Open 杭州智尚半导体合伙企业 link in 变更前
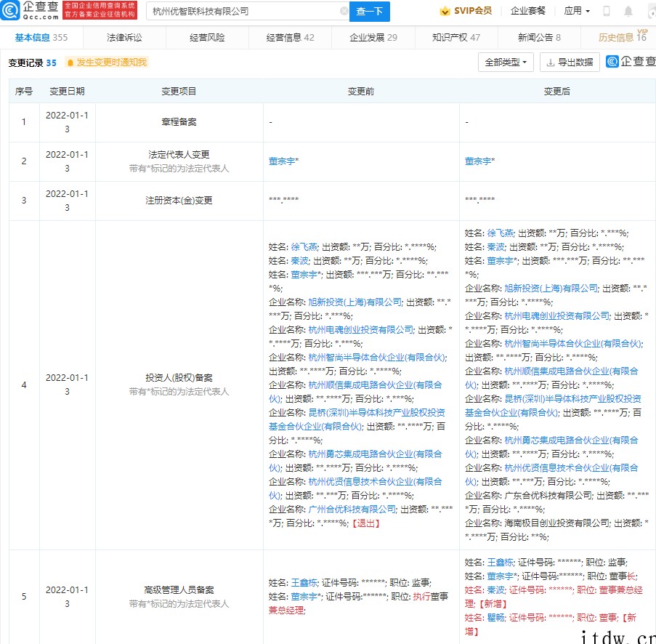This screenshot has height=644, width=656. tap(377, 358)
